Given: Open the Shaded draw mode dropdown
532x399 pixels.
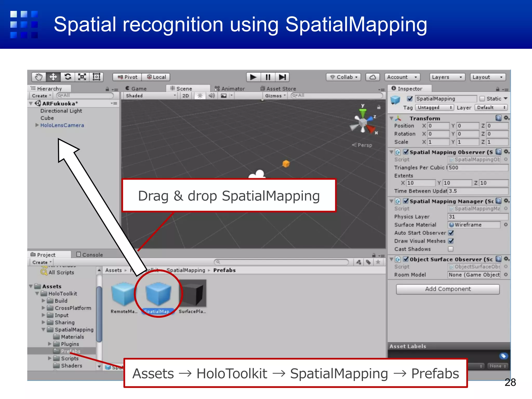Looking at the screenshot, I should 150,96.
